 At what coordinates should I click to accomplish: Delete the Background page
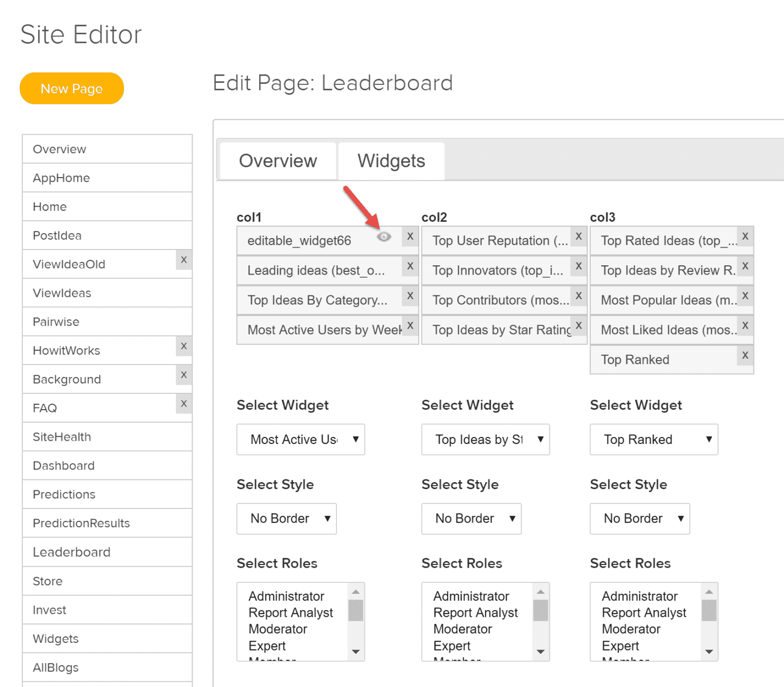pyautogui.click(x=184, y=375)
